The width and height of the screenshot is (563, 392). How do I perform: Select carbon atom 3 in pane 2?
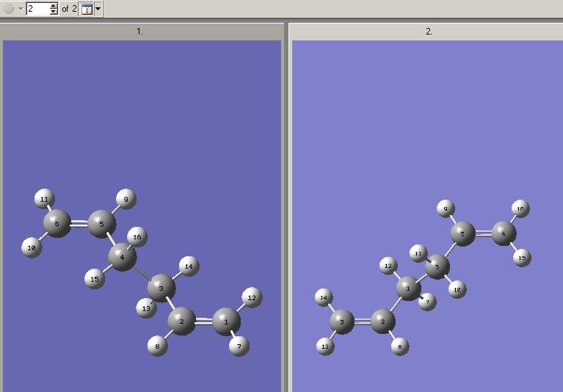(x=342, y=322)
